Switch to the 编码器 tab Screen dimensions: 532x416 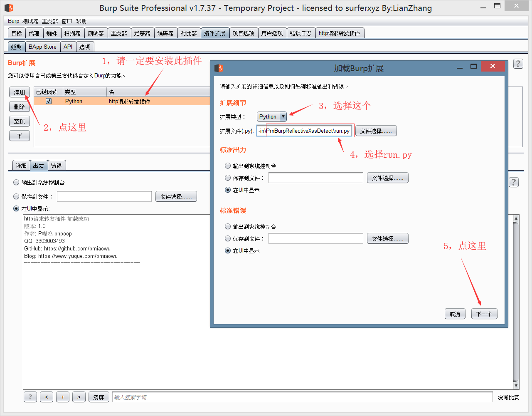[x=165, y=33]
